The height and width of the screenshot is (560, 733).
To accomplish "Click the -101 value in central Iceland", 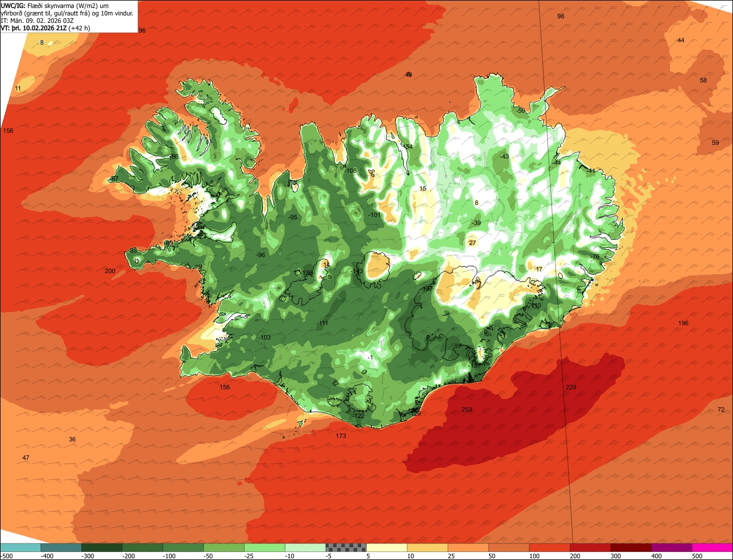I will [375, 215].
